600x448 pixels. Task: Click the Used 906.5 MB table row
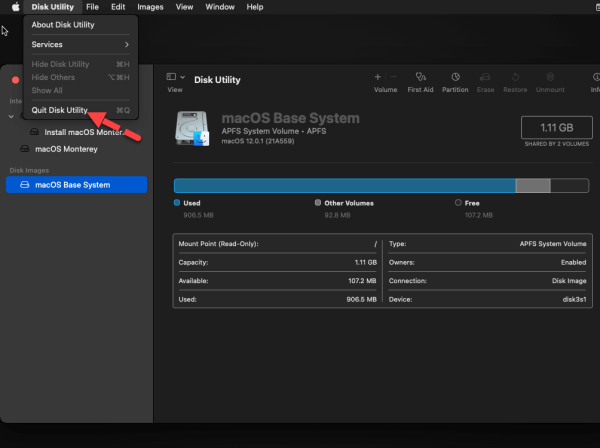278,300
